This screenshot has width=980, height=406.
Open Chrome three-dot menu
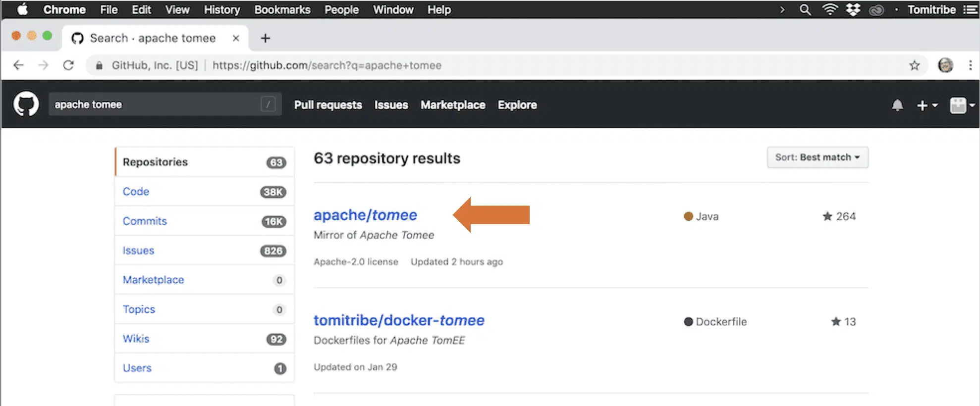point(970,65)
